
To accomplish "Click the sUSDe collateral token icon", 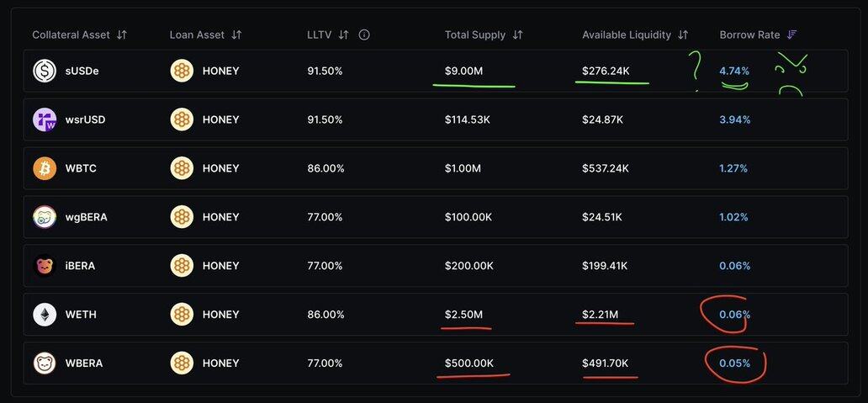I will point(45,71).
